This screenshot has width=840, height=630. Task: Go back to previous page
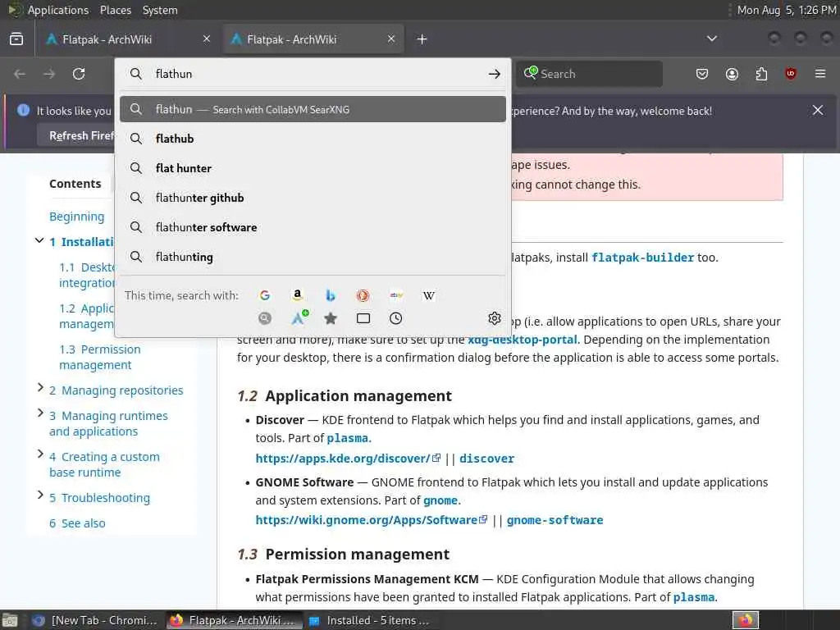20,74
